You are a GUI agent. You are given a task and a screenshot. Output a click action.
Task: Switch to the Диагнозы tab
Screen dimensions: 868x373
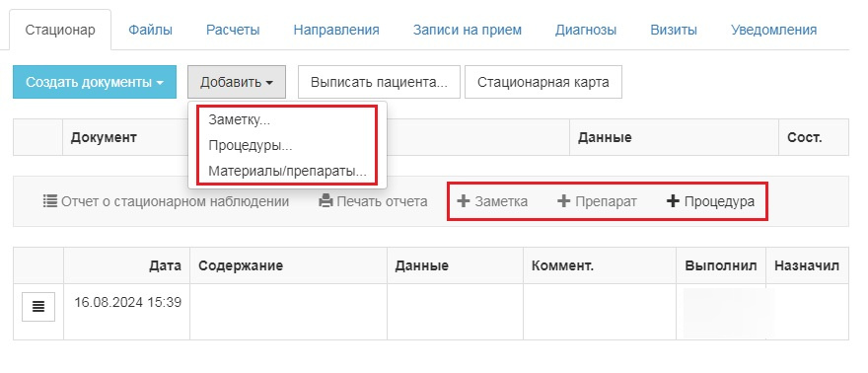(586, 30)
